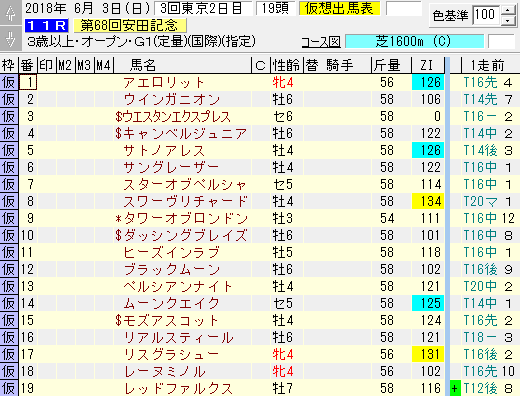The height and width of the screenshot is (396, 520).
Task: Increase 色基準 value with up stepper
Action: pos(507,10)
